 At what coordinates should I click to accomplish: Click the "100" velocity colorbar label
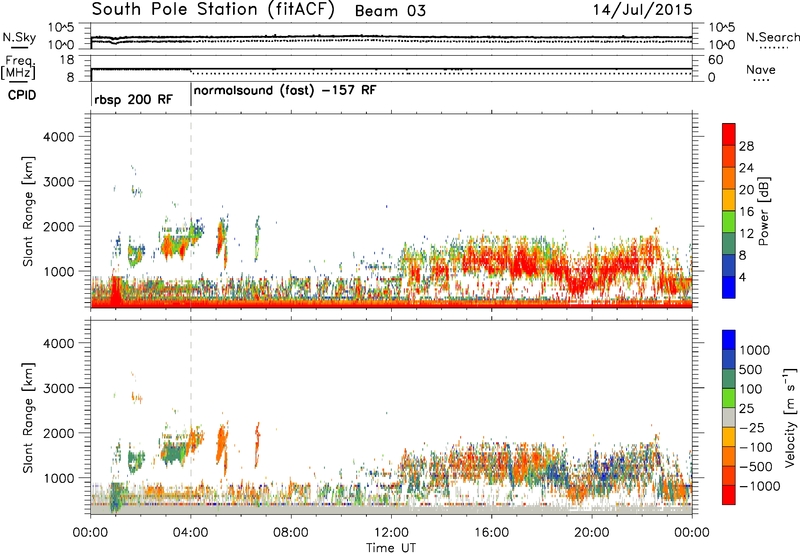[x=751, y=389]
